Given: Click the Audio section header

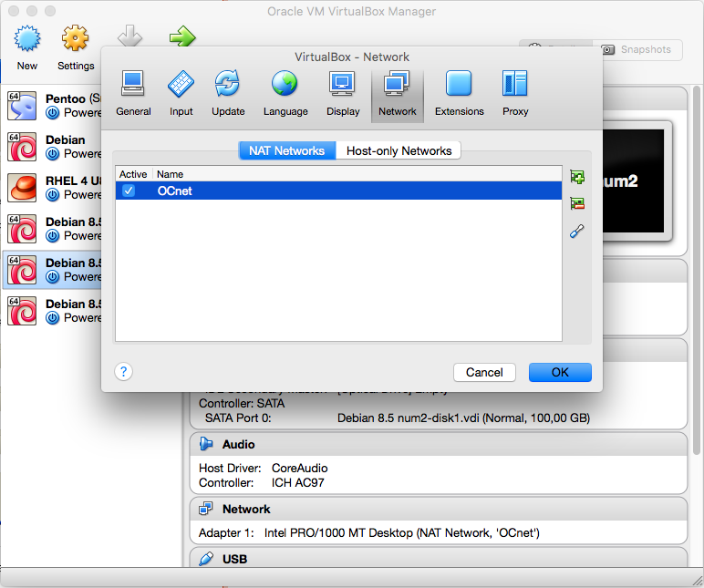Looking at the screenshot, I should 439,444.
